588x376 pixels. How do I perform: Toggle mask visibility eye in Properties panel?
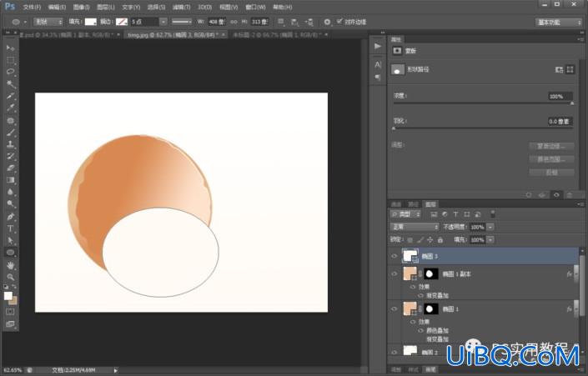[556, 195]
